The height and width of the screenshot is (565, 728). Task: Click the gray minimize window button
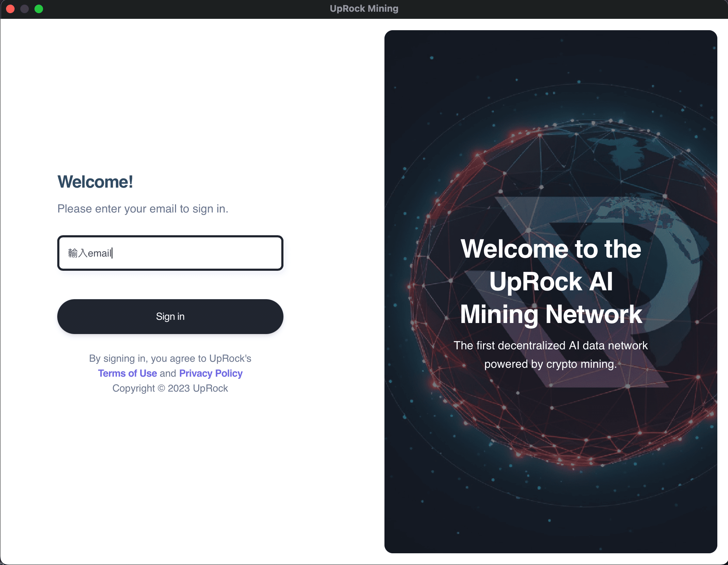coord(25,9)
